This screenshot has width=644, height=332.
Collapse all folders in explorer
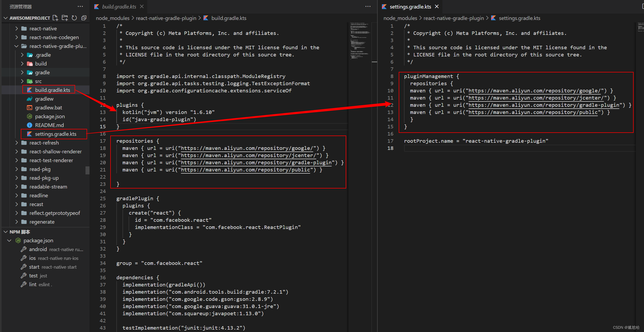pyautogui.click(x=84, y=18)
